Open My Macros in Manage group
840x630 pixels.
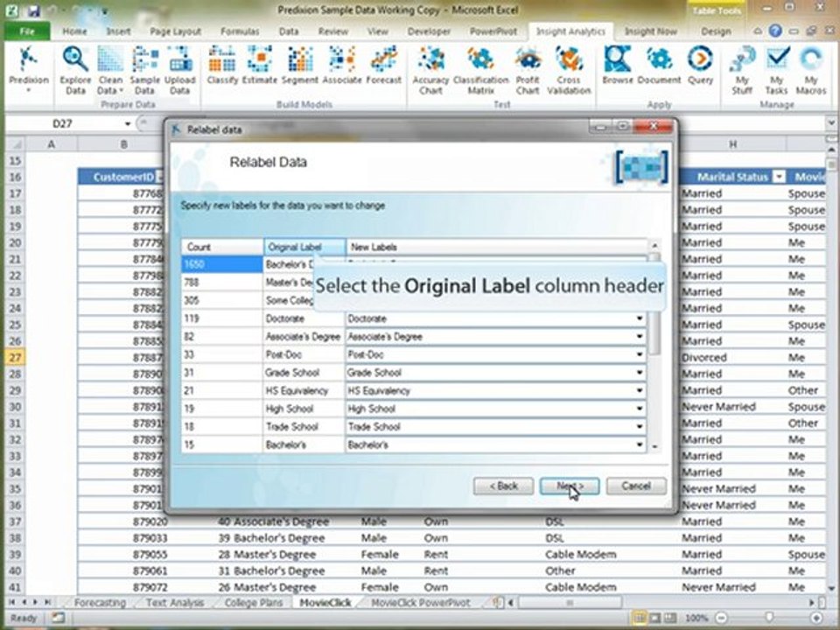click(811, 70)
